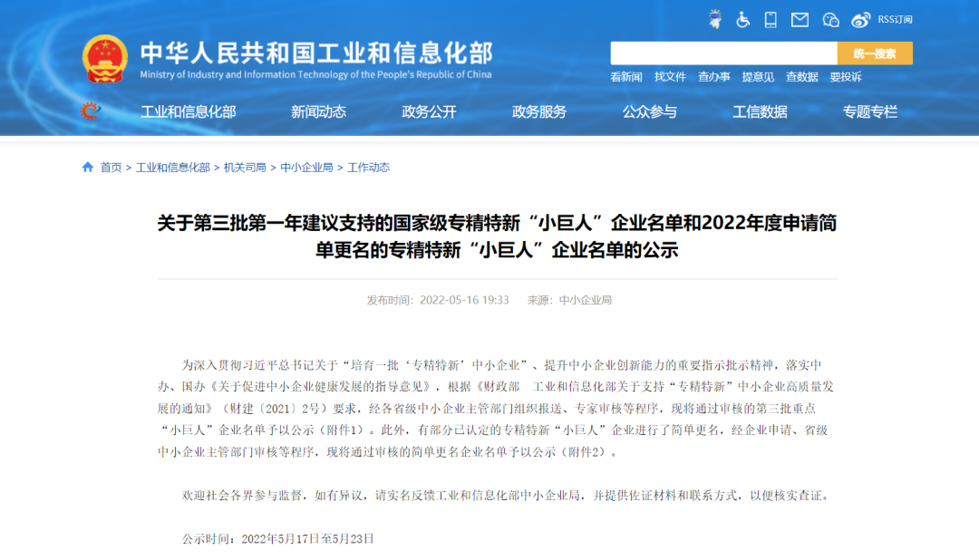Viewport: 979px width, 560px height.
Task: Click the red gear icon in navigation bar
Action: 90,111
